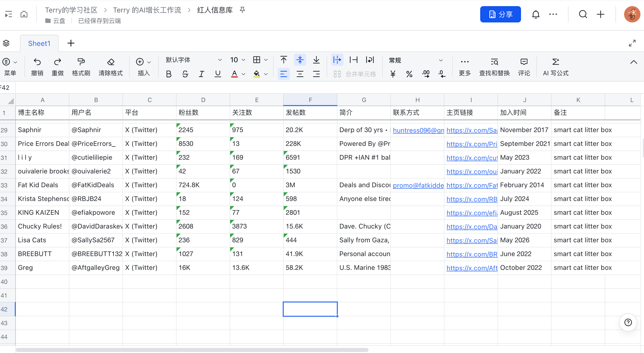Click the 分享 share button
The width and height of the screenshot is (644, 353).
[501, 14]
